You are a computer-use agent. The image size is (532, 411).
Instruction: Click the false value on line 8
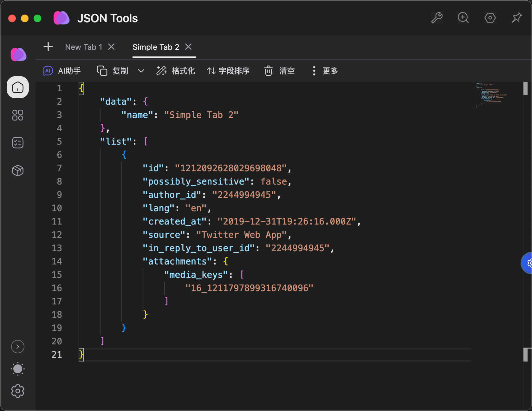tap(274, 181)
